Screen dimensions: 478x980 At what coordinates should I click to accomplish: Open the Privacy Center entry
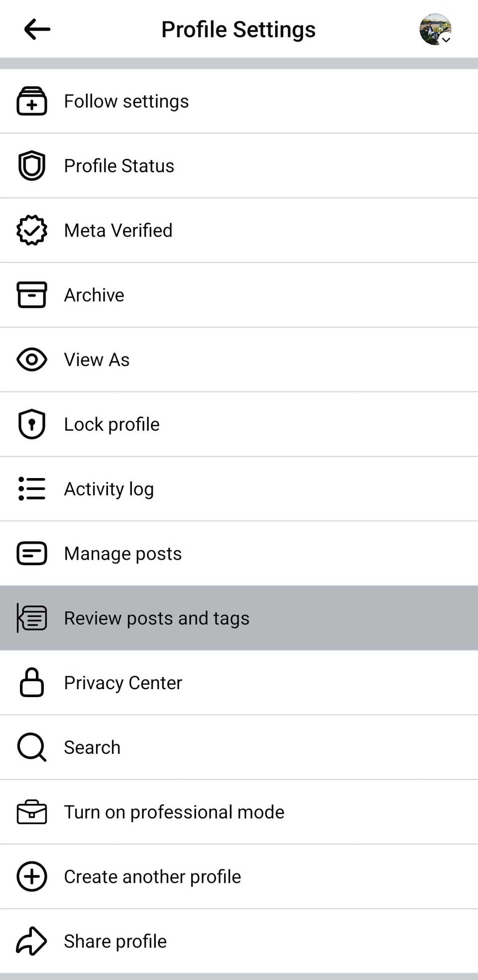pos(123,683)
